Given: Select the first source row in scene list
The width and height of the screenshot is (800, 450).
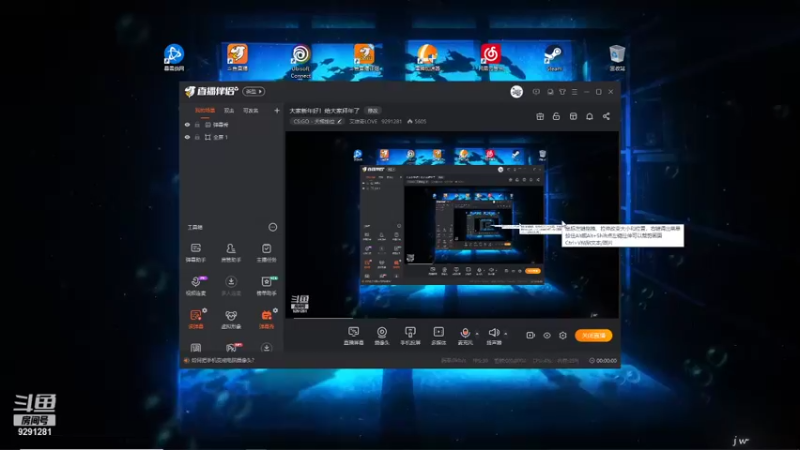Looking at the screenshot, I should (232, 124).
